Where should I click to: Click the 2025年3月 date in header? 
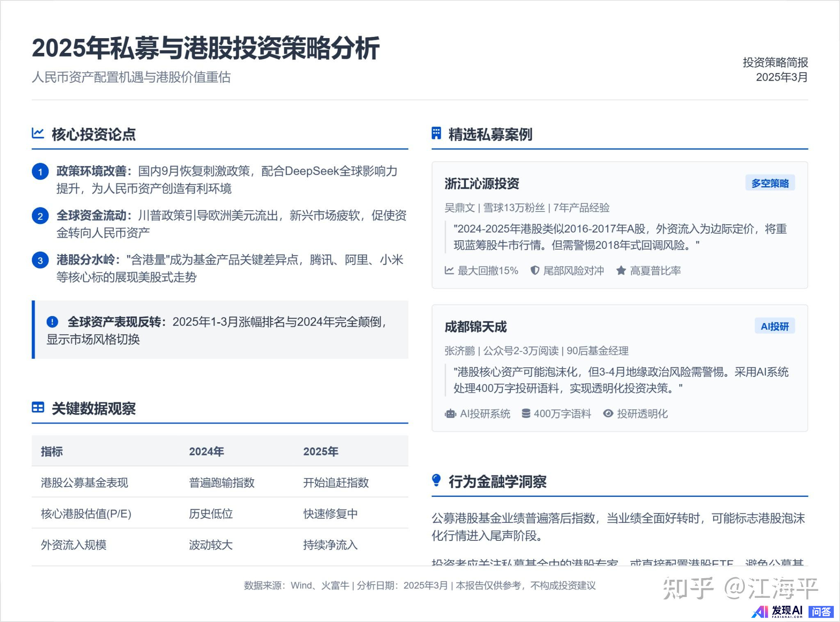[782, 77]
